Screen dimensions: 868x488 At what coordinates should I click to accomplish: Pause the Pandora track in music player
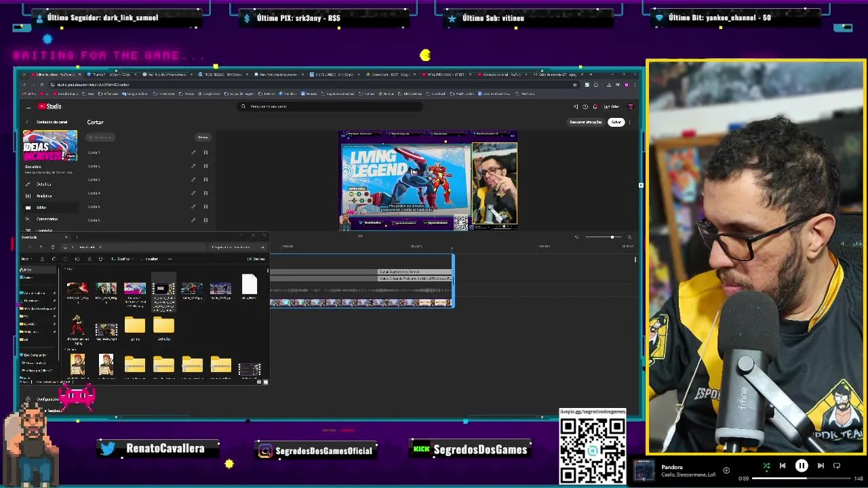pos(801,466)
